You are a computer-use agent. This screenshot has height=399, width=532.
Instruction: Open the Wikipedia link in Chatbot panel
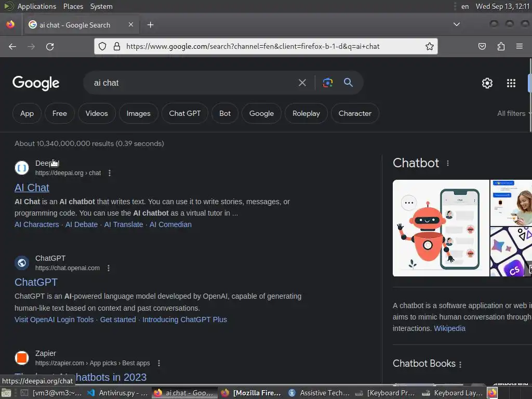tap(449, 328)
